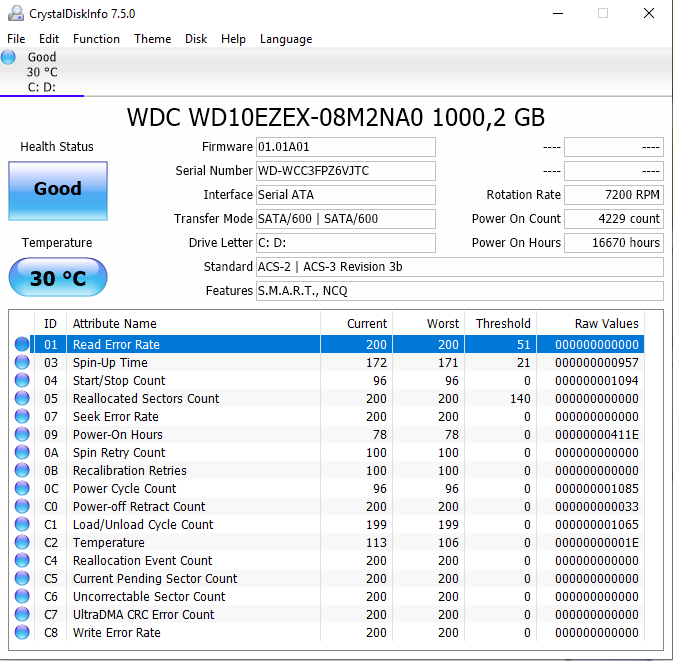The width and height of the screenshot is (673, 661).
Task: Click raw value 000000001094
Action: 596,381
